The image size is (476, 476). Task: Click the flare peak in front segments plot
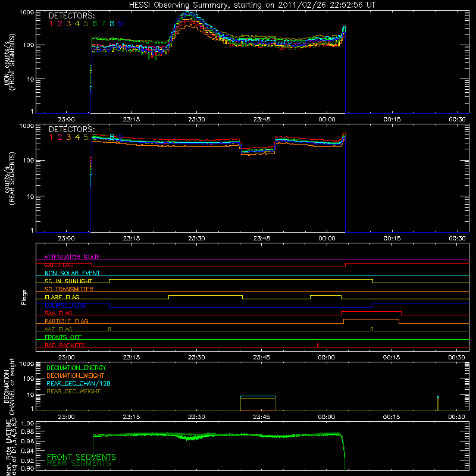189,13
